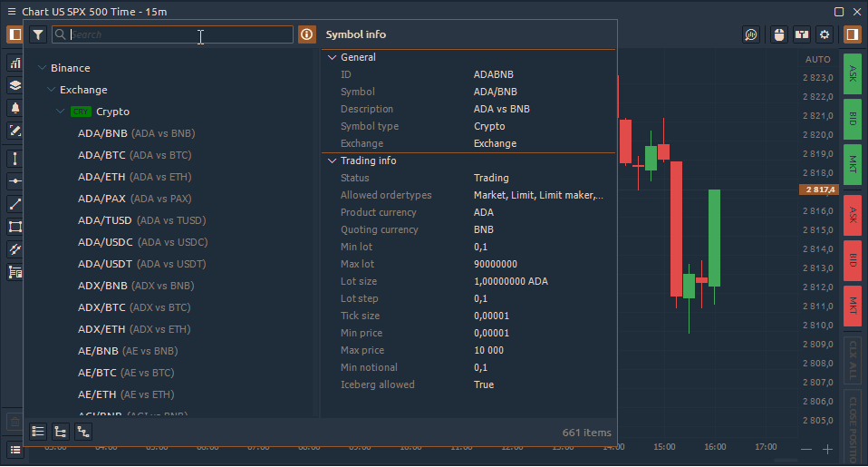Toggle mouse trading mode icon
This screenshot has width=868, height=467.
(x=779, y=34)
